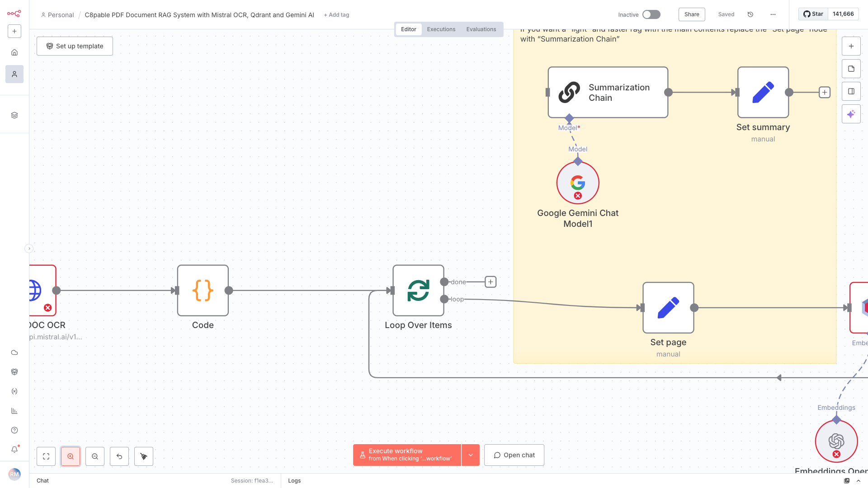Click Execute workflow button
Image resolution: width=868 pixels, height=488 pixels.
[x=407, y=455]
